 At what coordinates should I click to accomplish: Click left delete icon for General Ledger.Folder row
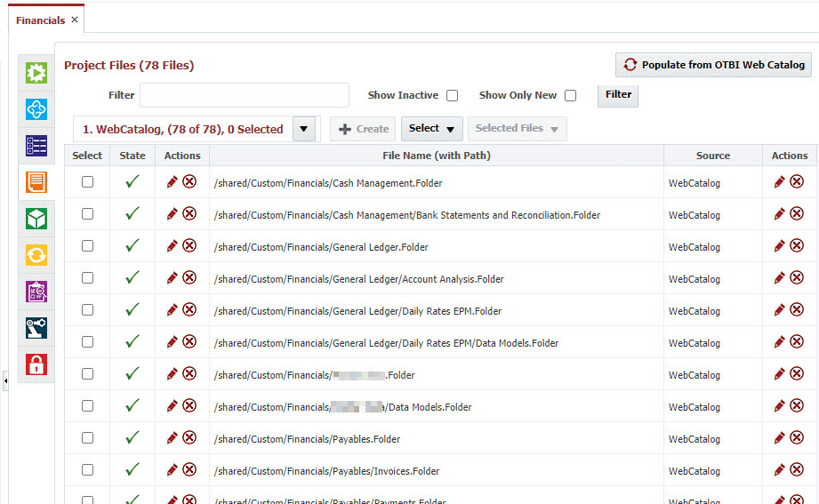[x=189, y=245]
